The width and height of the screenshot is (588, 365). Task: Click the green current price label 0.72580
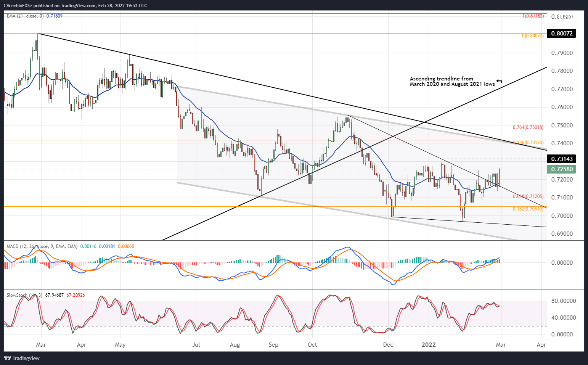(x=562, y=169)
